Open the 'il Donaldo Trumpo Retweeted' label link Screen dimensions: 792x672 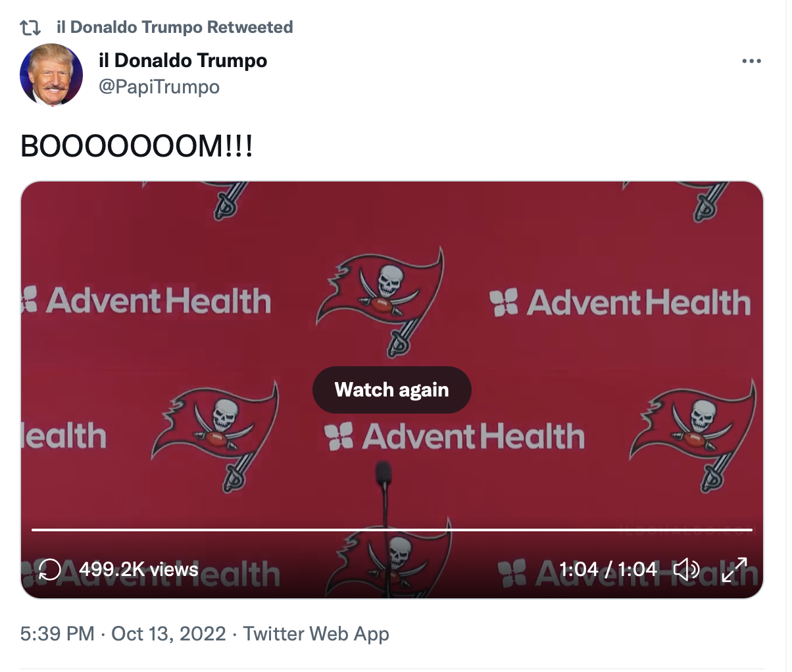(x=175, y=27)
